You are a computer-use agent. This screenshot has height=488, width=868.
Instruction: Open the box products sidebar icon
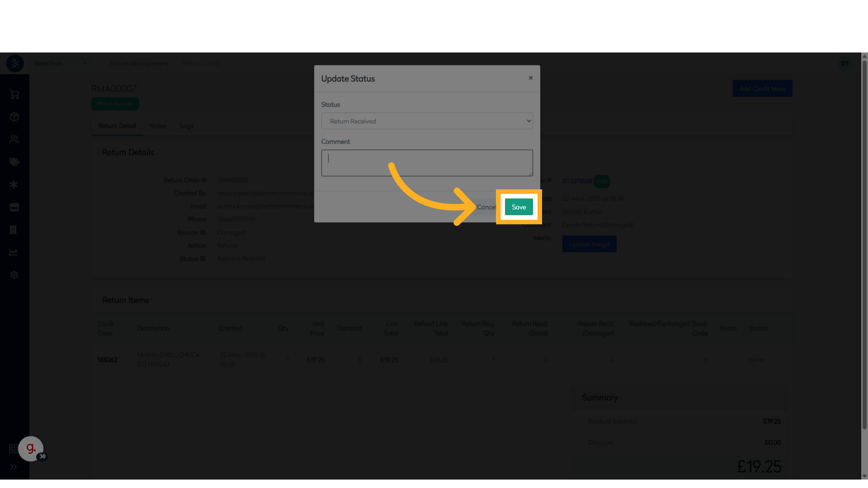pos(14,117)
